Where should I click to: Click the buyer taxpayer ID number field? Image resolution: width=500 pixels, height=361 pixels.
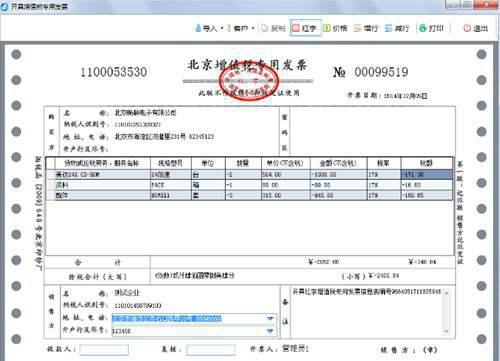[137, 124]
